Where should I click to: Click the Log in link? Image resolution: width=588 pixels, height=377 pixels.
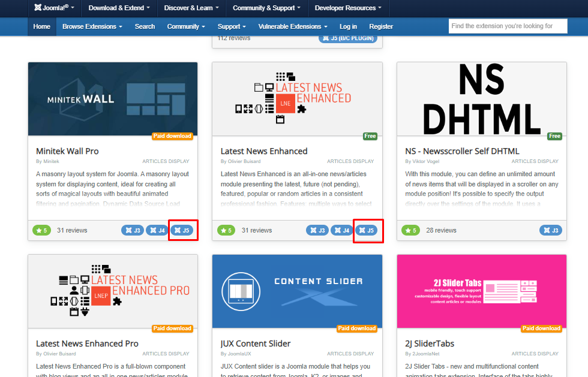(x=348, y=26)
